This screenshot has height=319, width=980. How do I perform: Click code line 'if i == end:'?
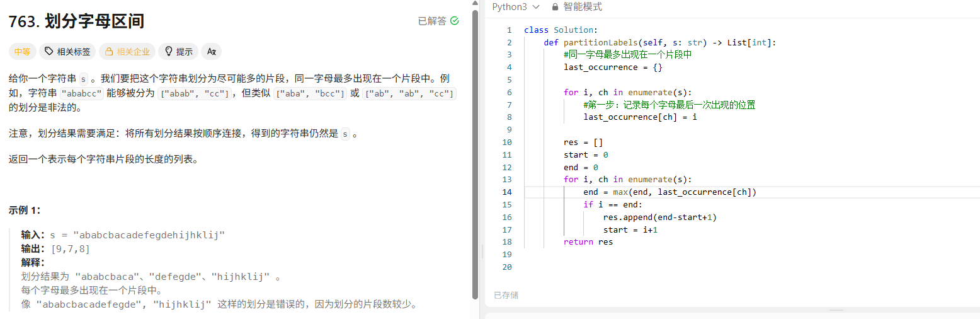point(613,204)
